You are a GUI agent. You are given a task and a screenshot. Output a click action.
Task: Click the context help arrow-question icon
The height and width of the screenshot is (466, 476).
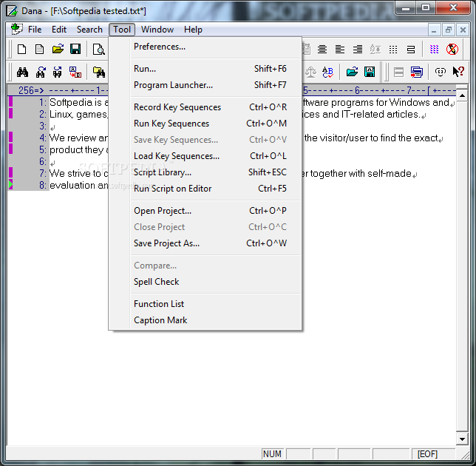click(458, 72)
